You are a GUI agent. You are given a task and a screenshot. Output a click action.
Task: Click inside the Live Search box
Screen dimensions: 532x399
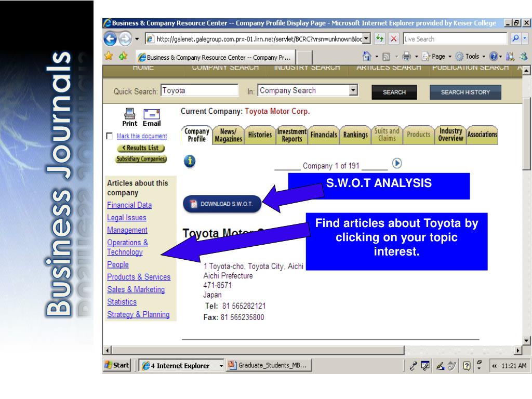(x=455, y=39)
